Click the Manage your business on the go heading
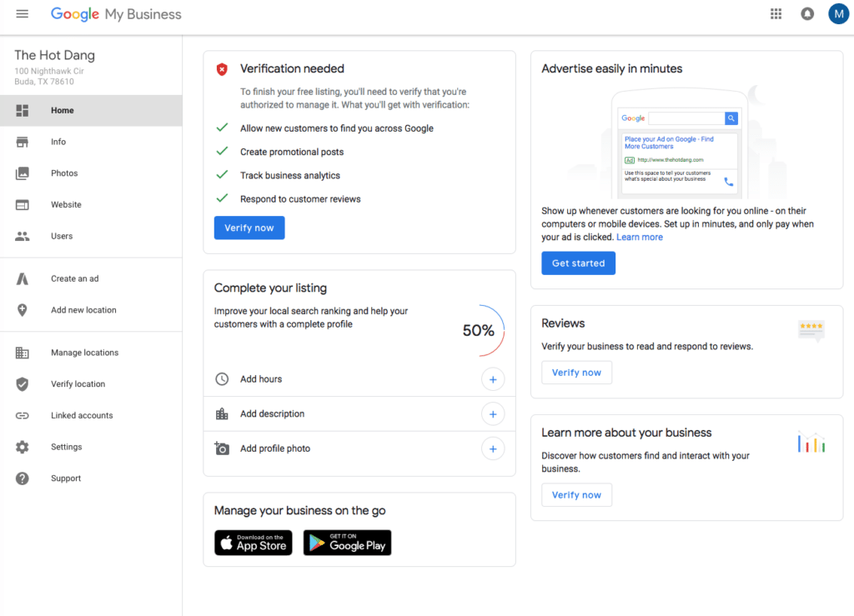This screenshot has width=854, height=616. click(299, 511)
